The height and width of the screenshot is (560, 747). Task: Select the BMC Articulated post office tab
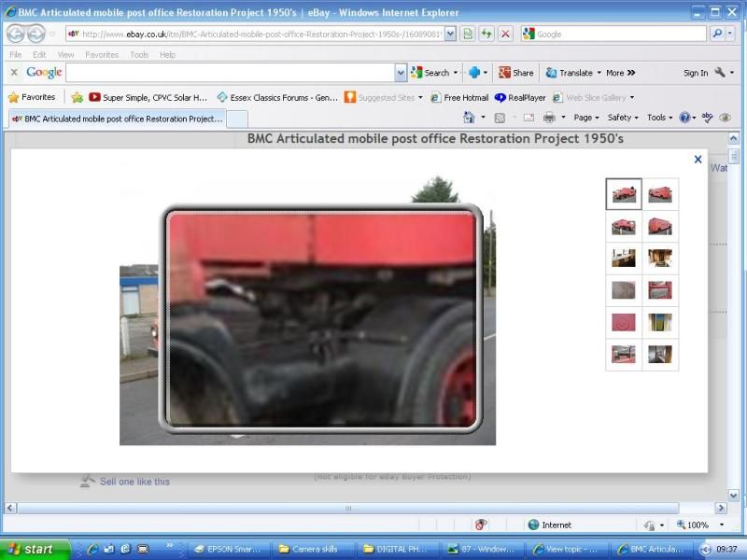117,119
